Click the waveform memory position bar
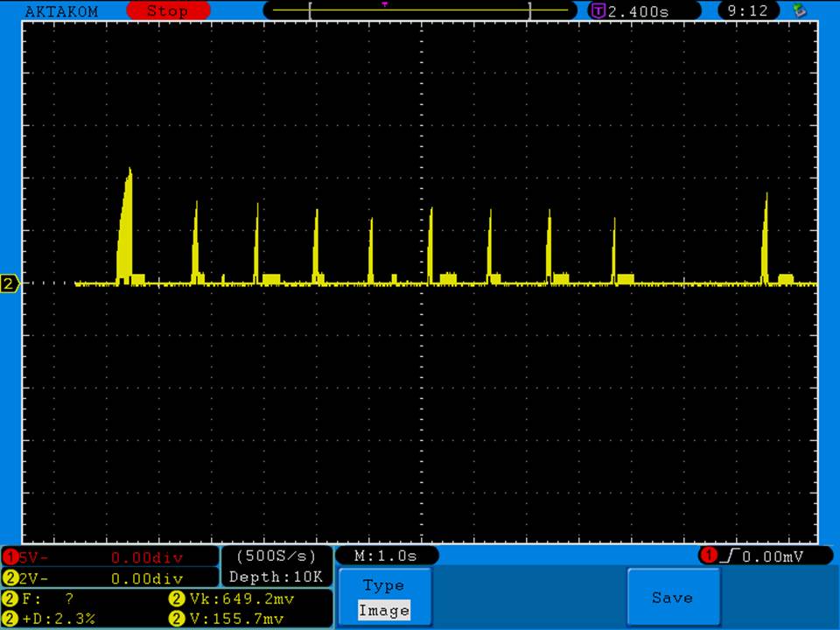This screenshot has height=630, width=840. (x=420, y=11)
